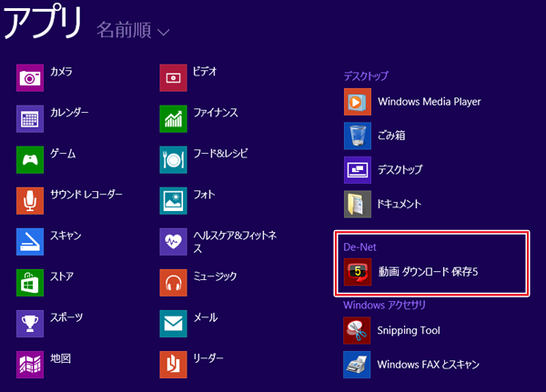Screen dimensions: 546x392
Task: Open the カメラ app tile icon
Action: point(30,77)
